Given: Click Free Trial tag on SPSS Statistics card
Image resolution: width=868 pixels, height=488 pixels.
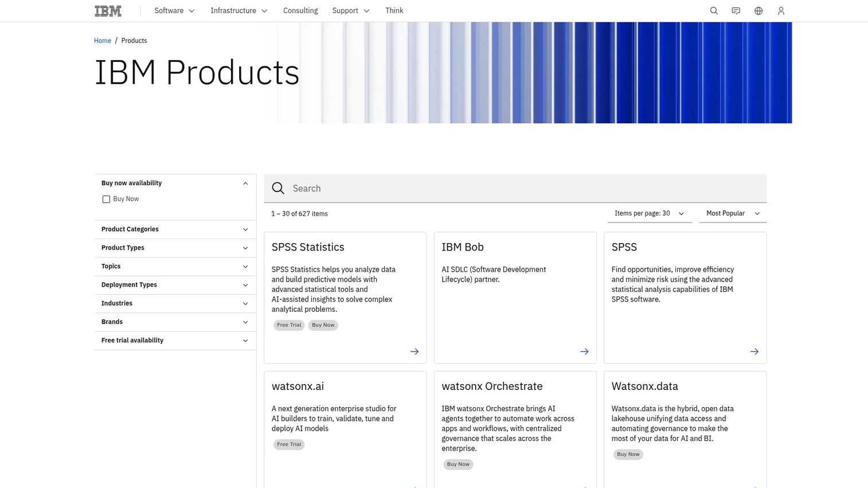Looking at the screenshot, I should point(289,325).
